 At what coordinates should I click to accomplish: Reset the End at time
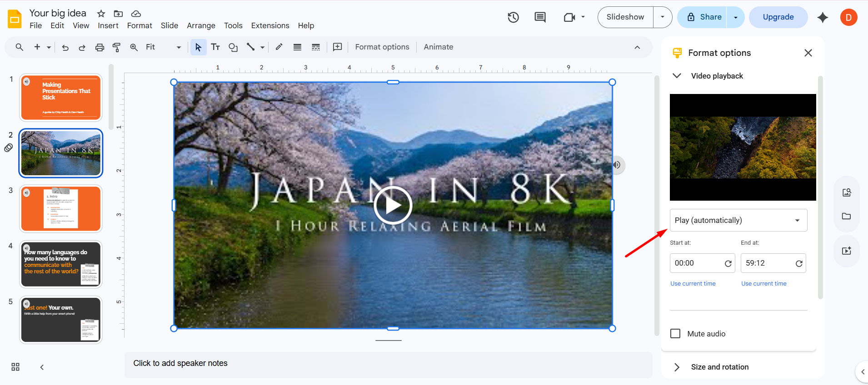coord(799,263)
